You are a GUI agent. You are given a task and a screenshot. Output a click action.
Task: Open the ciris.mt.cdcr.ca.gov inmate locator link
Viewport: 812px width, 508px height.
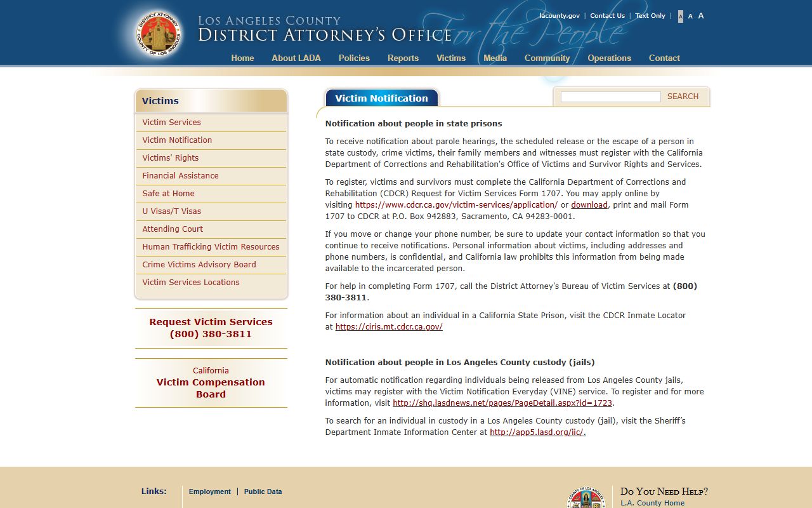click(x=389, y=327)
